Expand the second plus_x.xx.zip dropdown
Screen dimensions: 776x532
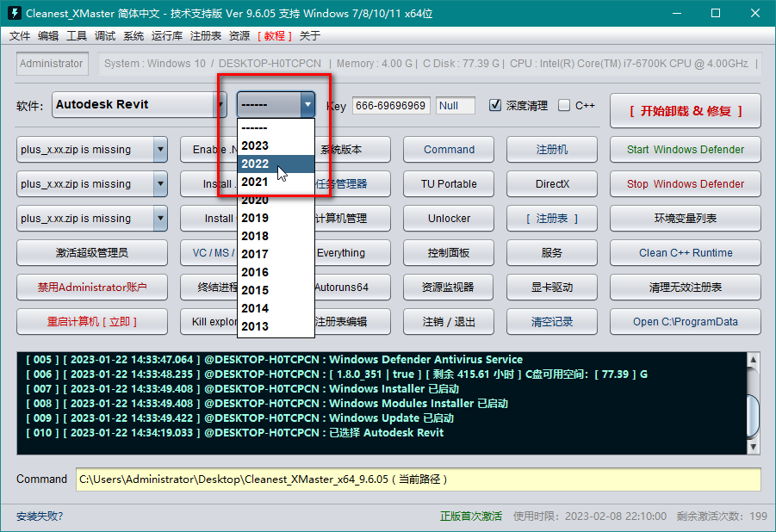(160, 184)
